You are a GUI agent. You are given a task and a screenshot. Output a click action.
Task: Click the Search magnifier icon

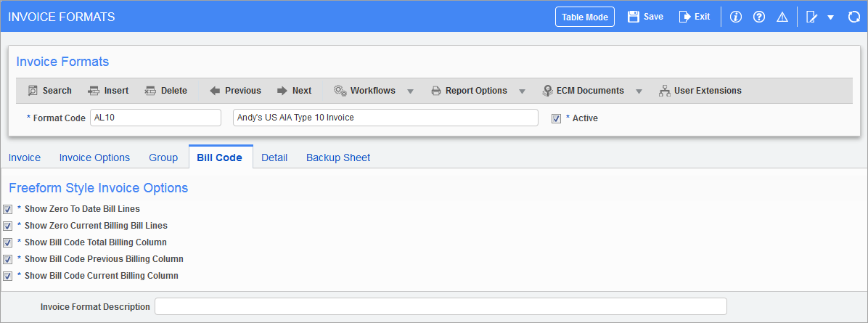pos(33,90)
